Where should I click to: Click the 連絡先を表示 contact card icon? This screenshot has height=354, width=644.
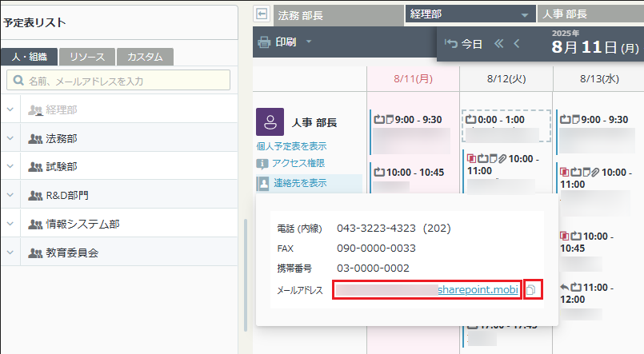click(263, 183)
